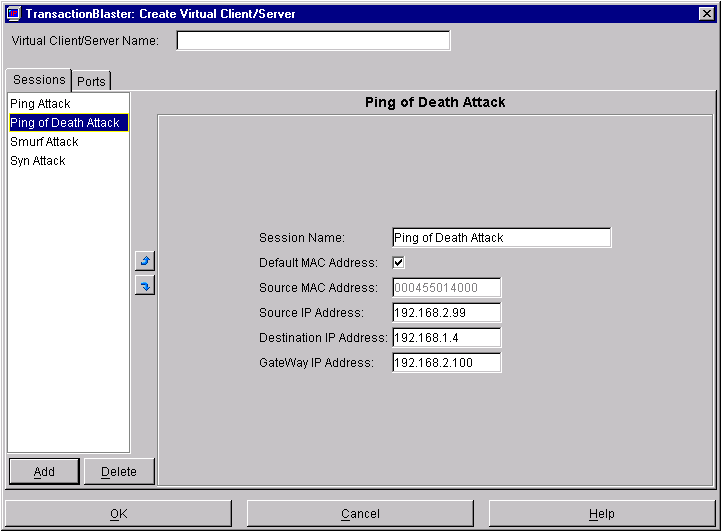Click the Source MAC Address field
722x532 pixels.
(446, 287)
